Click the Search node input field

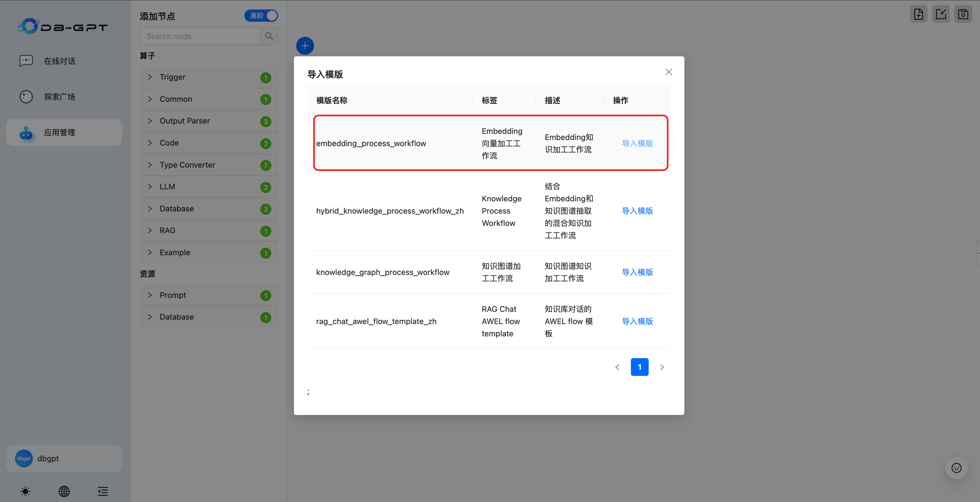[200, 36]
